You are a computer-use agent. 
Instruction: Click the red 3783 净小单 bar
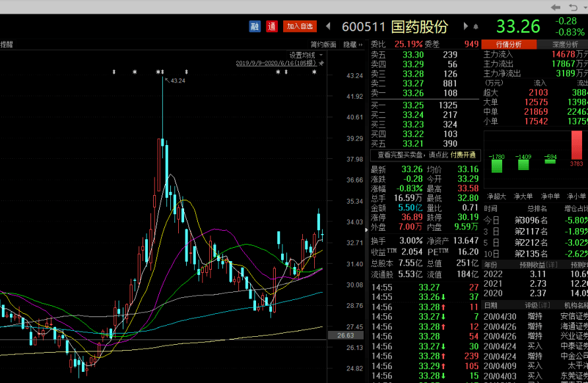point(577,145)
